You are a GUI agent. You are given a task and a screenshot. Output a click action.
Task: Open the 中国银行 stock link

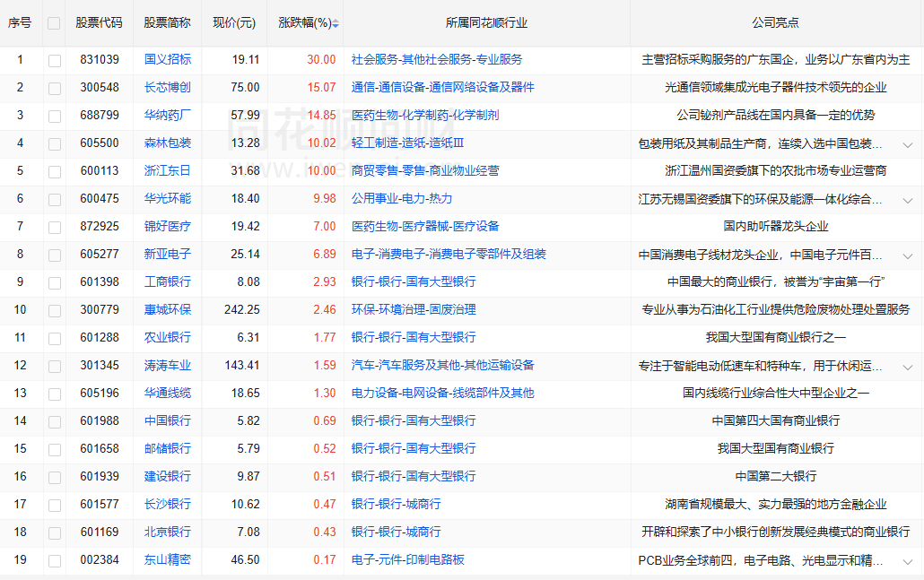(x=168, y=421)
